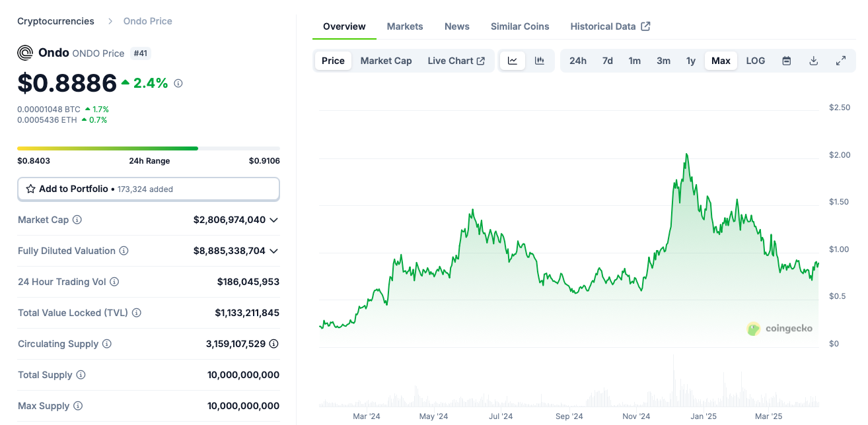Show Fully Diluted Valuation info icon

(124, 251)
